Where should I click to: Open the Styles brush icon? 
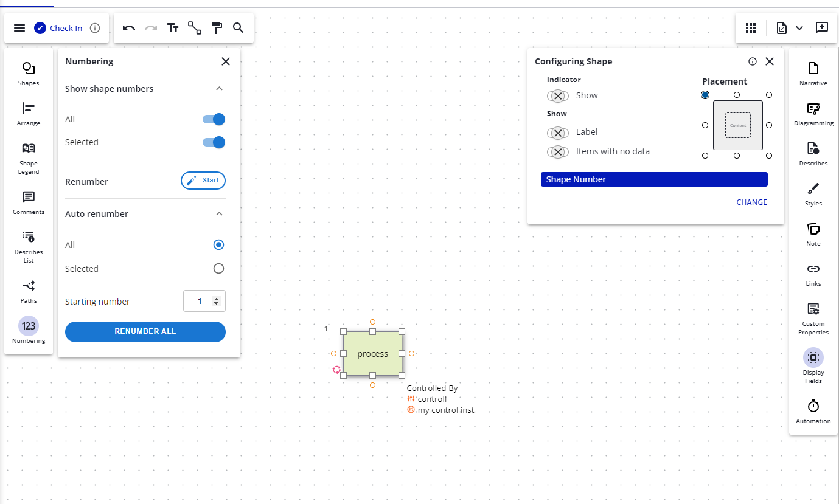pyautogui.click(x=813, y=189)
